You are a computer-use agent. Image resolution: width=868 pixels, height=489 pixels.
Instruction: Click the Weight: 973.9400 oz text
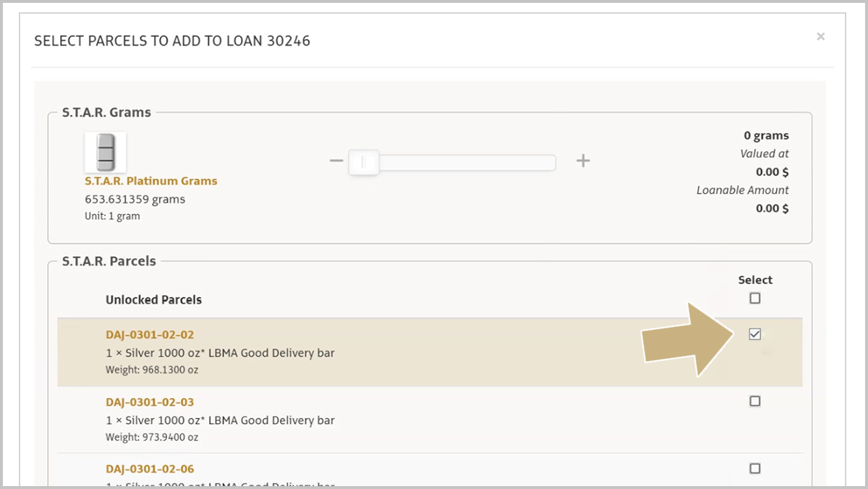tap(152, 437)
